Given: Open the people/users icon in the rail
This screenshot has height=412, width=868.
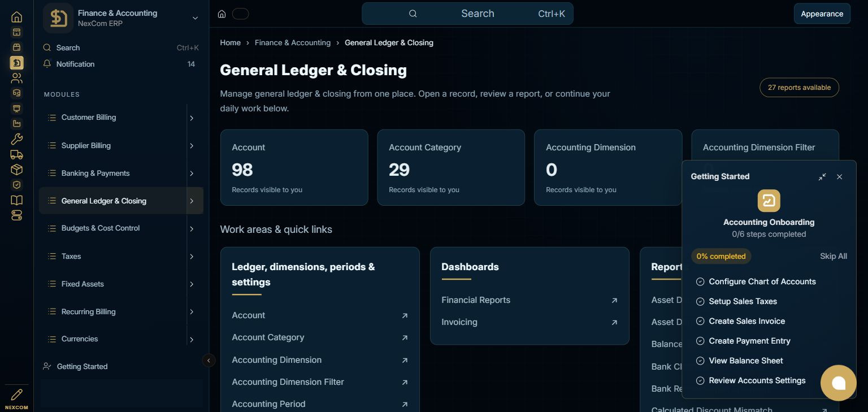Looking at the screenshot, I should [16, 78].
